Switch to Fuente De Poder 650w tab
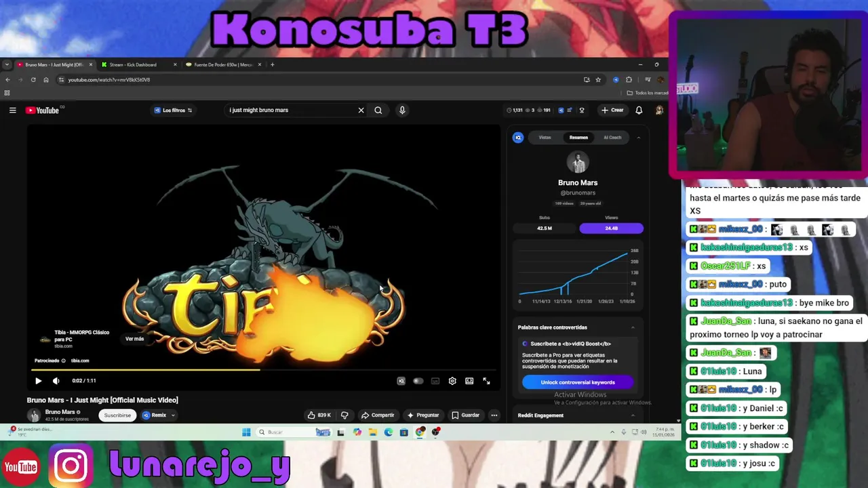The height and width of the screenshot is (488, 868). [x=223, y=65]
